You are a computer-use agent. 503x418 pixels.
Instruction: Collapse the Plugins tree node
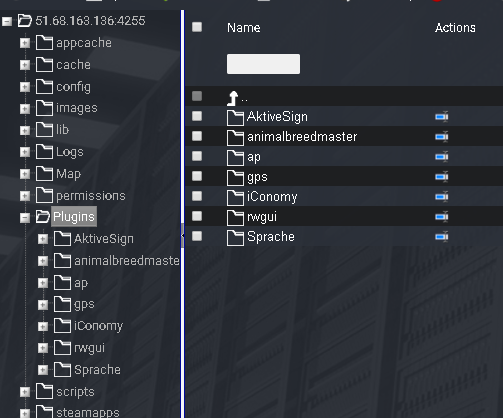(x=25, y=218)
